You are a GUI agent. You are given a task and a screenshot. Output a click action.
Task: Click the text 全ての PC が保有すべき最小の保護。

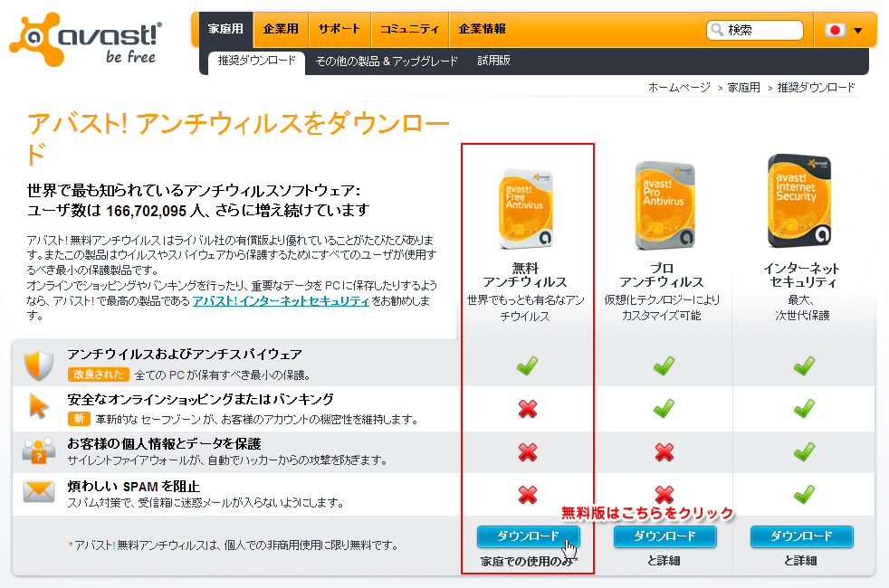coord(224,375)
